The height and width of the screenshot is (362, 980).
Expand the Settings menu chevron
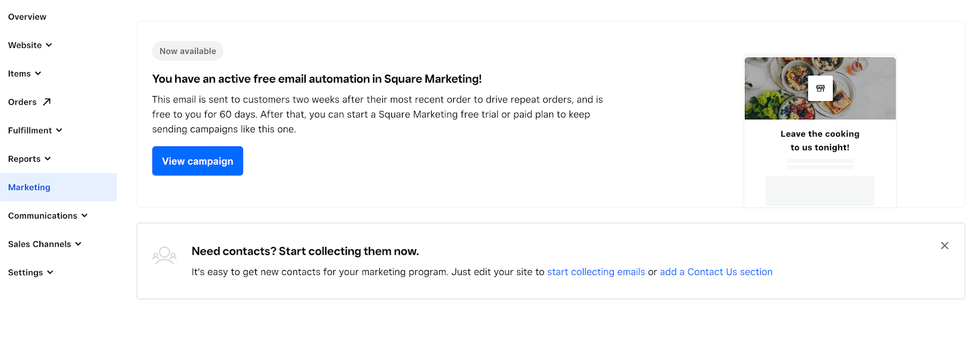tap(50, 273)
